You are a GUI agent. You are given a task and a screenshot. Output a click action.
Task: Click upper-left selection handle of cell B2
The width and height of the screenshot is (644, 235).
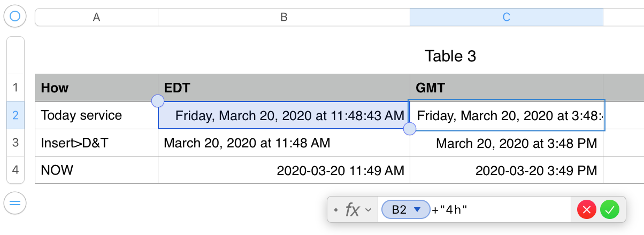click(x=158, y=100)
